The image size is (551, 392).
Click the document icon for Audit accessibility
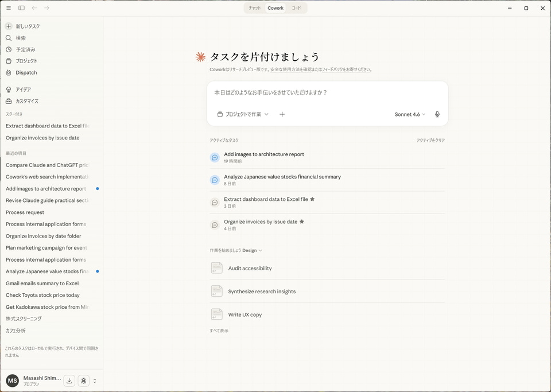click(217, 268)
